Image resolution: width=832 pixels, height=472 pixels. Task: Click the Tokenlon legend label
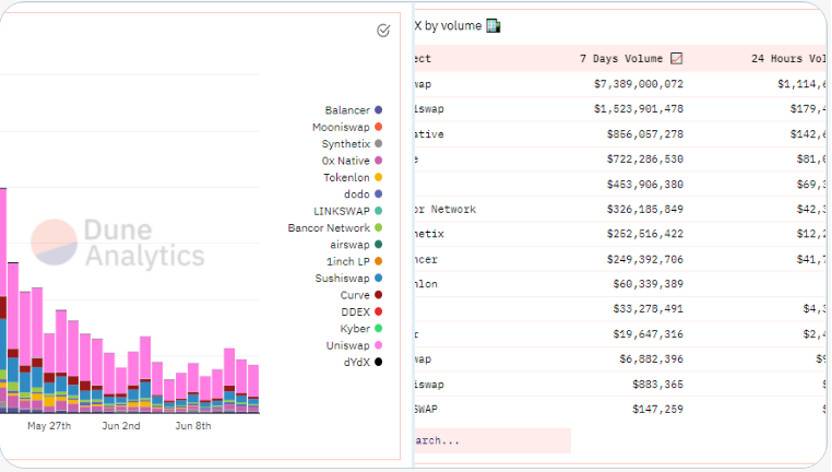tap(346, 178)
